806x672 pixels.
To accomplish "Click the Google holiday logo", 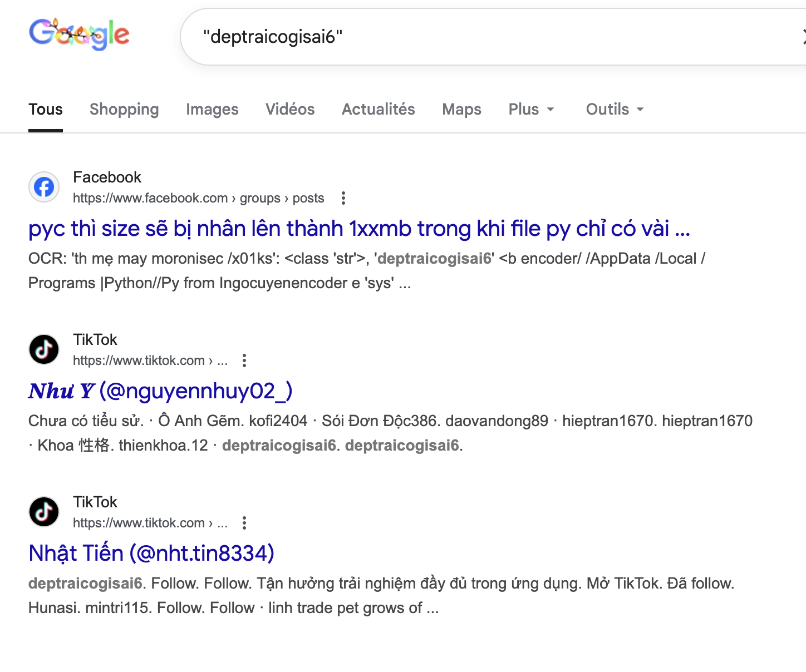I will [79, 34].
